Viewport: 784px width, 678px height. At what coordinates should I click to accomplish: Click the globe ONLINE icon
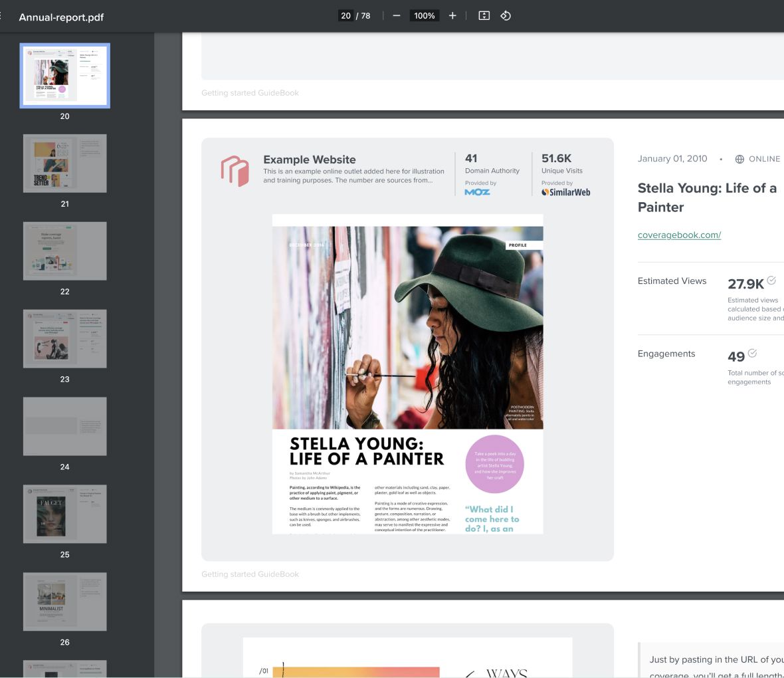739,159
